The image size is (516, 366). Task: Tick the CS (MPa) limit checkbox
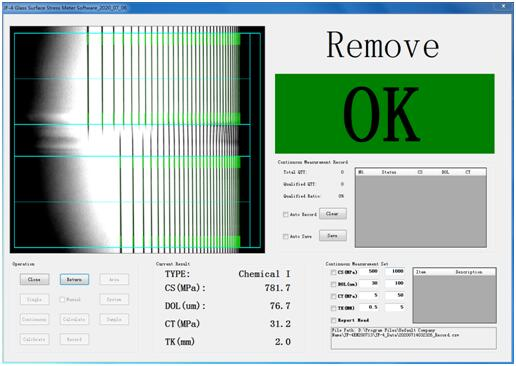333,272
